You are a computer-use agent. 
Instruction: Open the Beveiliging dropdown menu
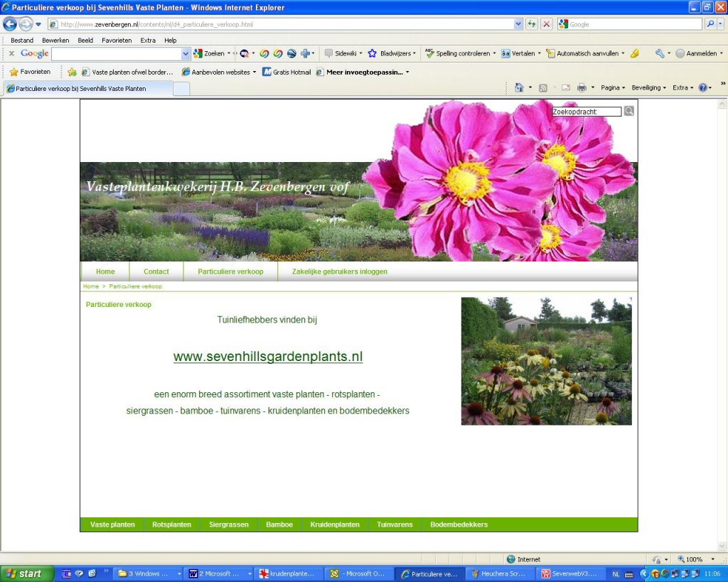coord(648,87)
